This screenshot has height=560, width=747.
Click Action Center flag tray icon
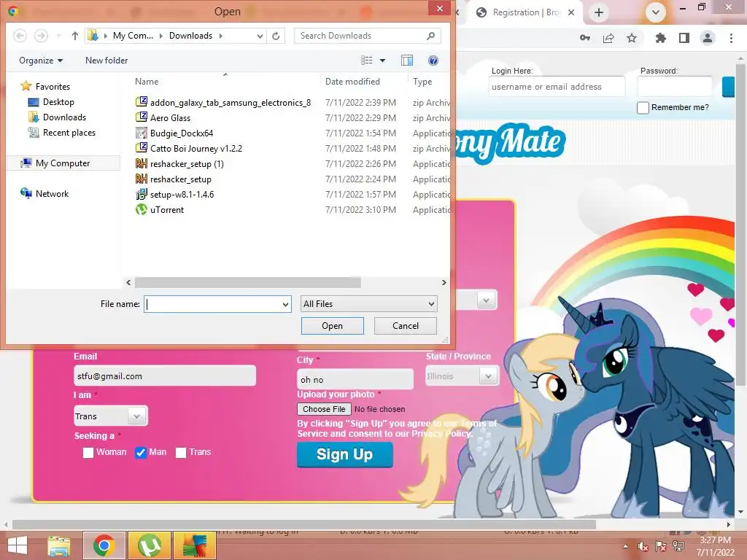pos(661,547)
